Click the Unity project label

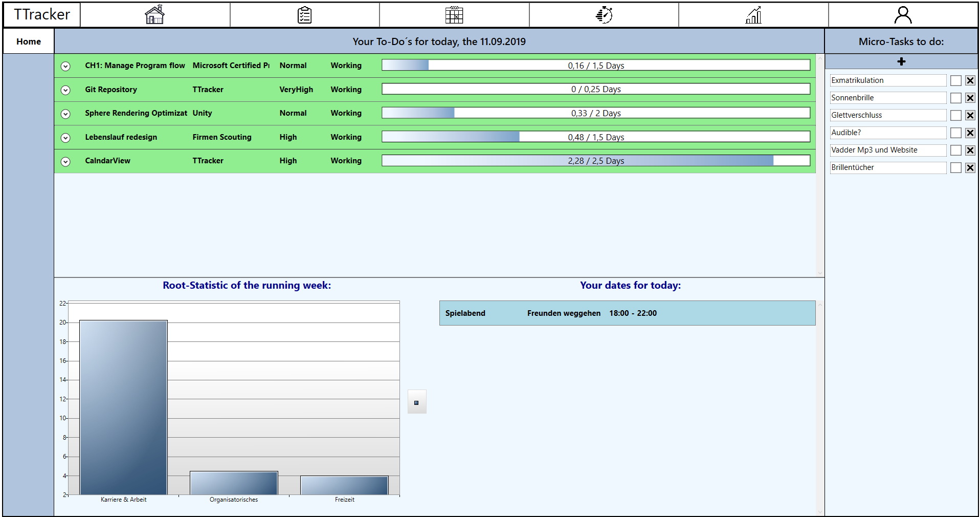tap(202, 113)
